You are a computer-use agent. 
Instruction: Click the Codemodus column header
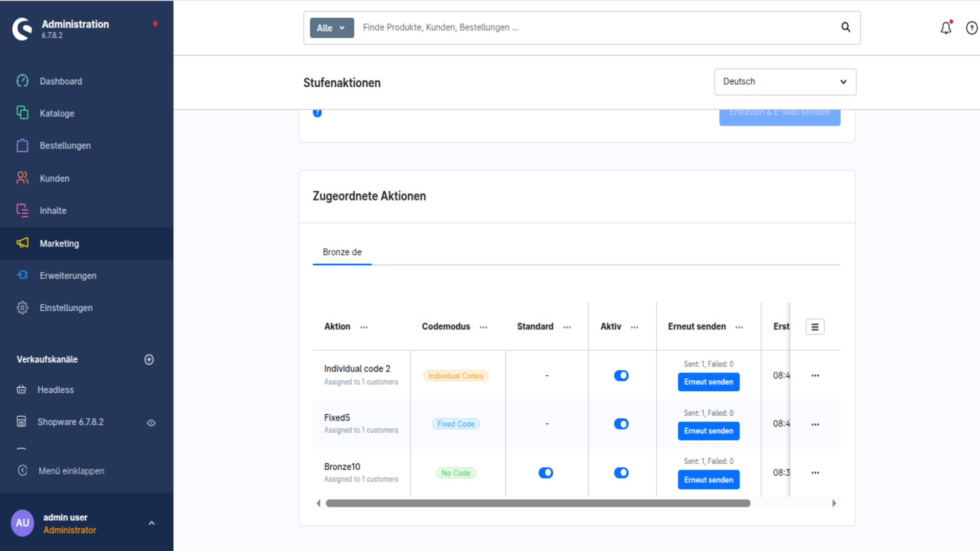click(x=446, y=327)
